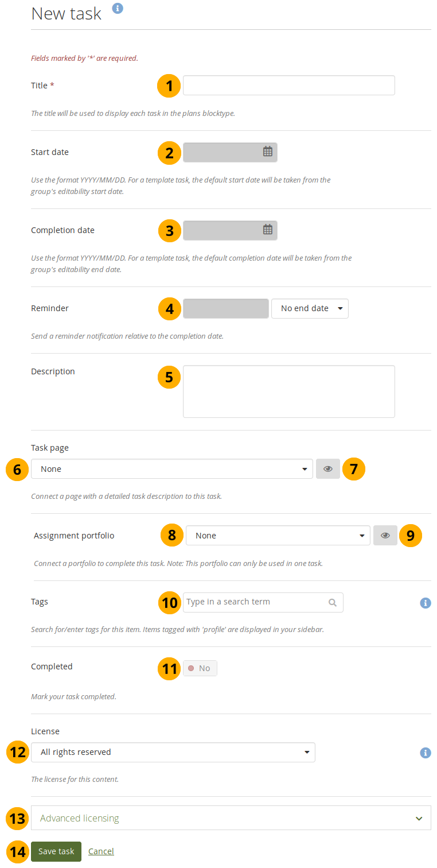
Task: Preview the Assignment portfolio with eye icon
Action: click(x=385, y=536)
